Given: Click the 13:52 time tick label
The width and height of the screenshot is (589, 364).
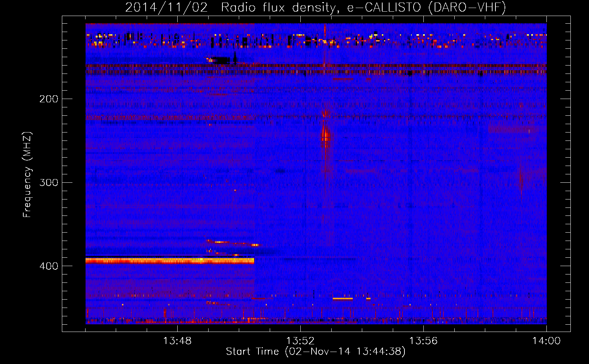Looking at the screenshot, I should (300, 341).
